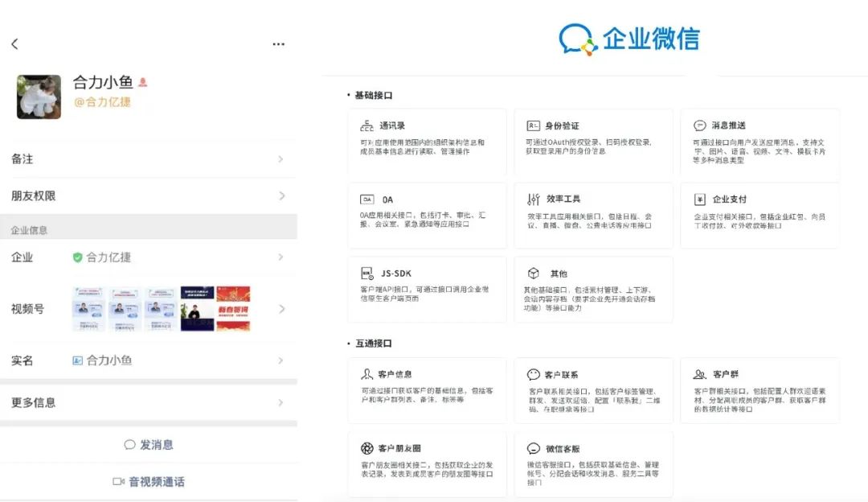Expand the 企业 合力亿捷 row chevron

(280, 257)
